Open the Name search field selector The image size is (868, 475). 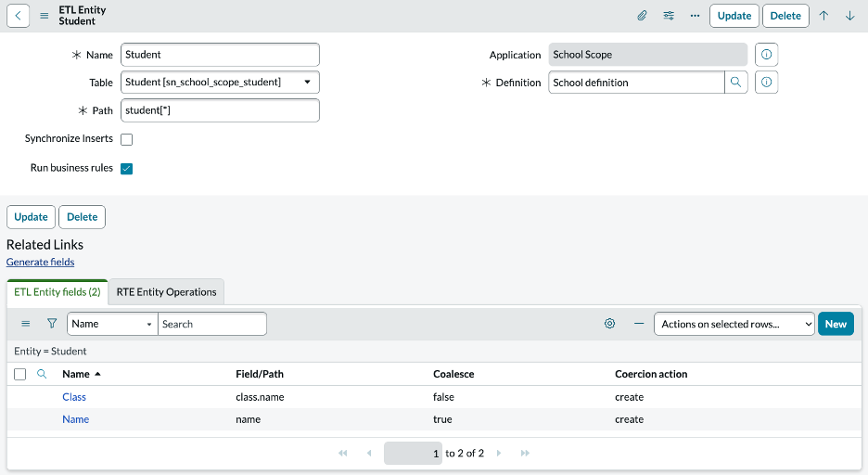coord(112,324)
